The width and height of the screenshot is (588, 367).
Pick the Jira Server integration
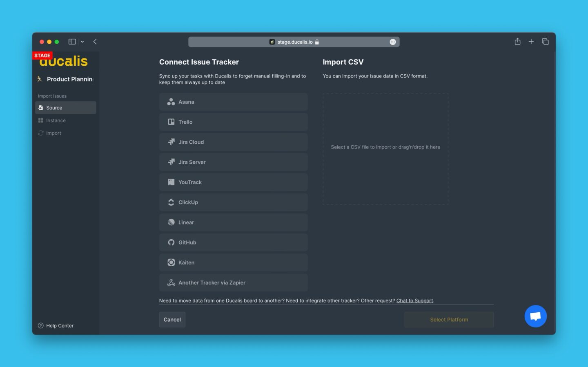click(233, 162)
